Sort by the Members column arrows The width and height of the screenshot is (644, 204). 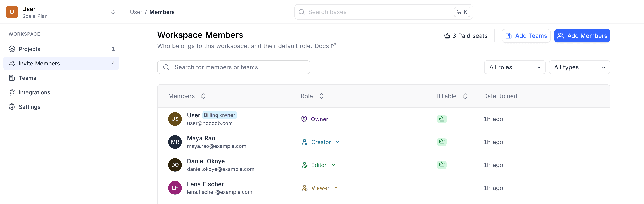(203, 96)
